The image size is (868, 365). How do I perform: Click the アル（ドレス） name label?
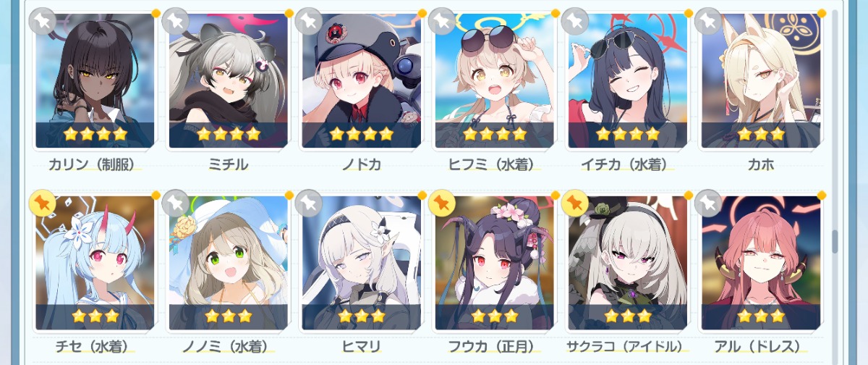(761, 346)
